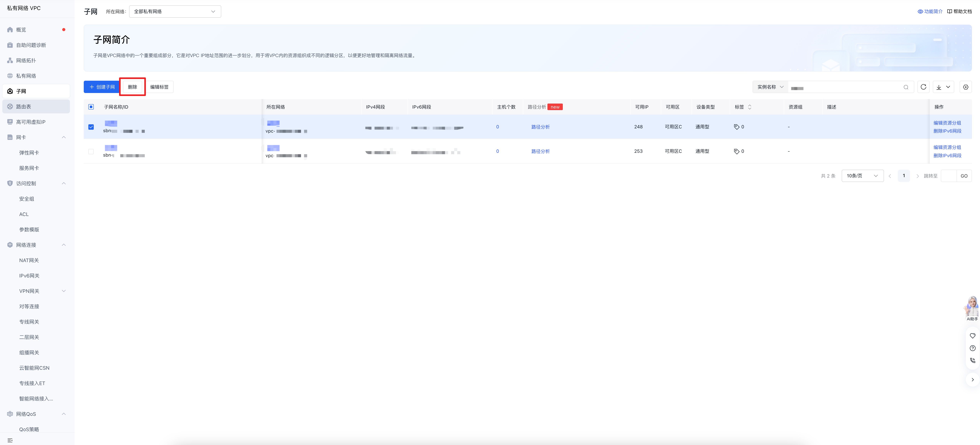980x445 pixels.
Task: Click the 删除 button
Action: click(132, 87)
